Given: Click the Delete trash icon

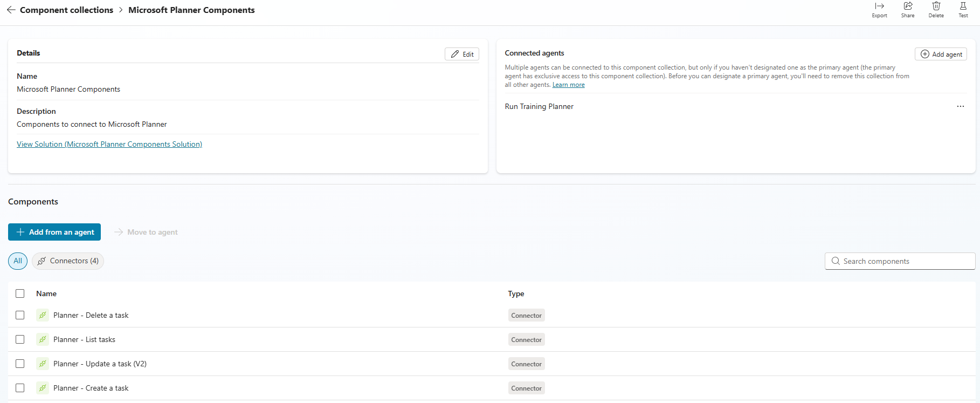Looking at the screenshot, I should pos(936,6).
